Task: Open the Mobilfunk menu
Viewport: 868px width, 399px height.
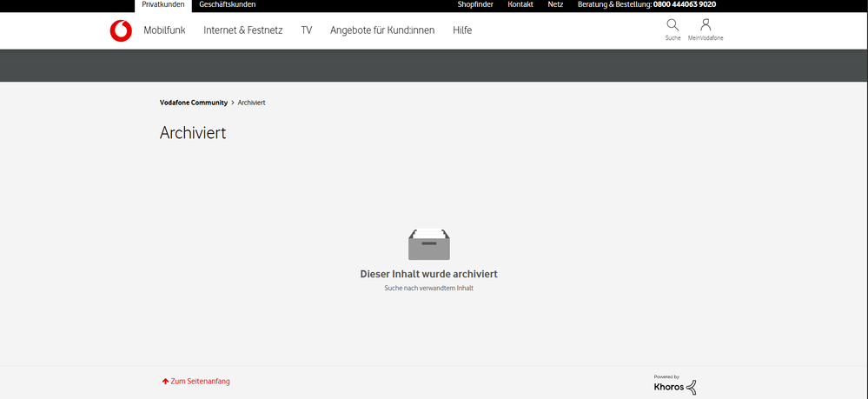Action: [x=164, y=30]
